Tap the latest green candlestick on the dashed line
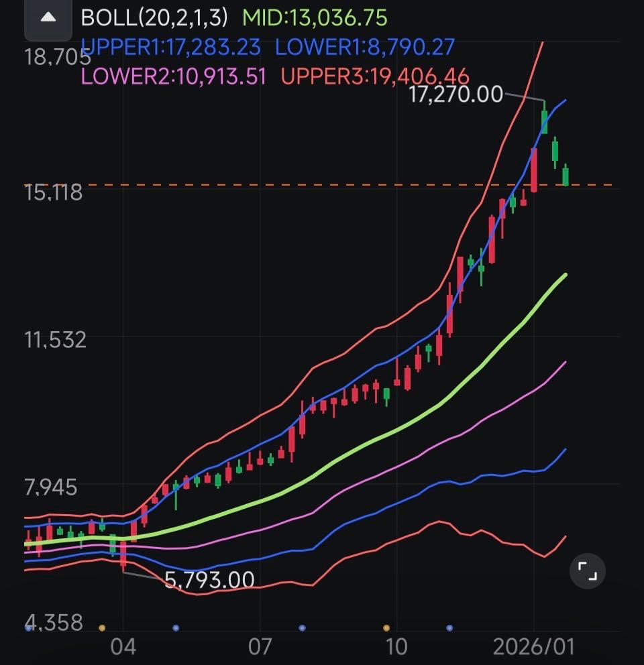644x665 pixels. [x=566, y=176]
